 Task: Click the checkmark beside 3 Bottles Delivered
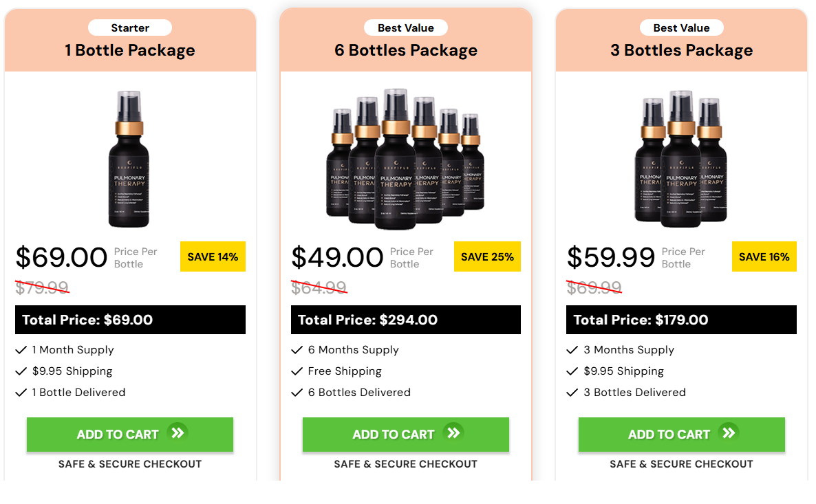[x=572, y=393]
